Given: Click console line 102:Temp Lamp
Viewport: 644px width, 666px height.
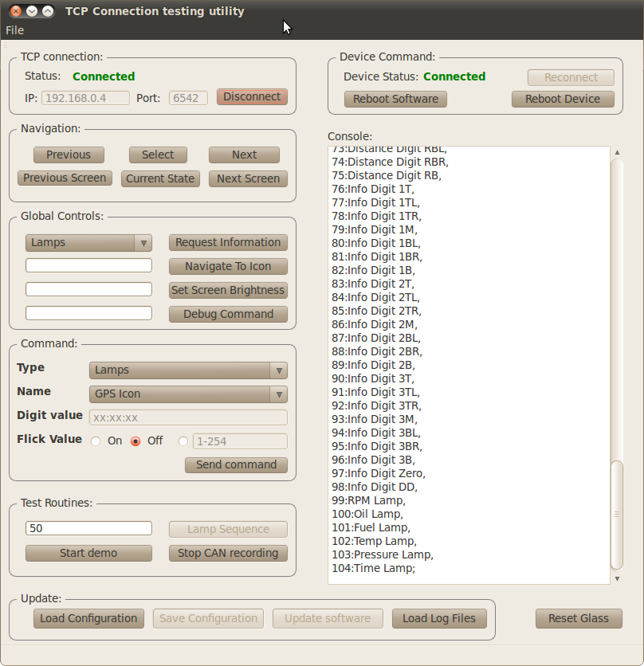Looking at the screenshot, I should pyautogui.click(x=375, y=541).
